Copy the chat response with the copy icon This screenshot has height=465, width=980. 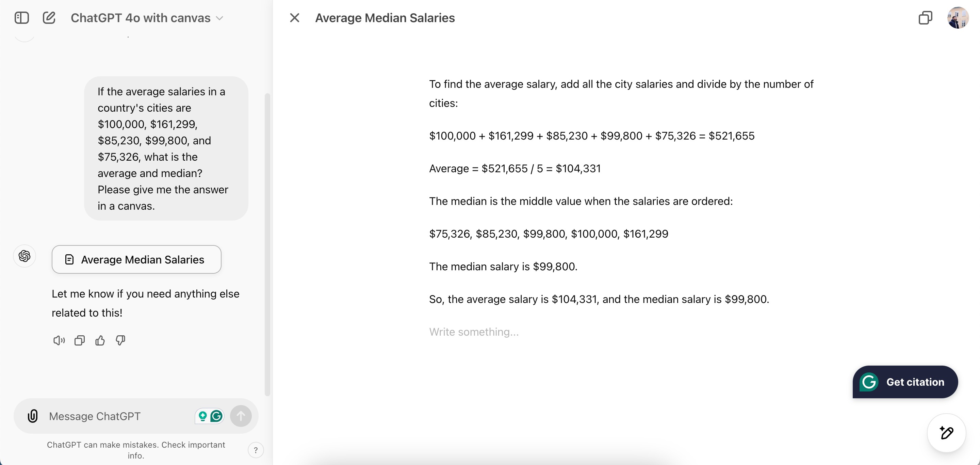80,340
